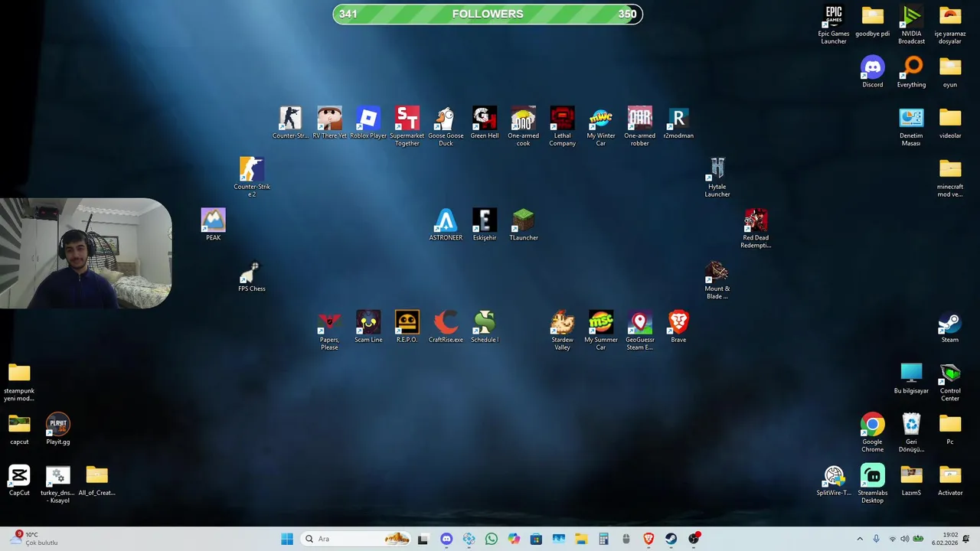This screenshot has width=980, height=551.
Task: Open the volume control tray icon
Action: coord(904,539)
